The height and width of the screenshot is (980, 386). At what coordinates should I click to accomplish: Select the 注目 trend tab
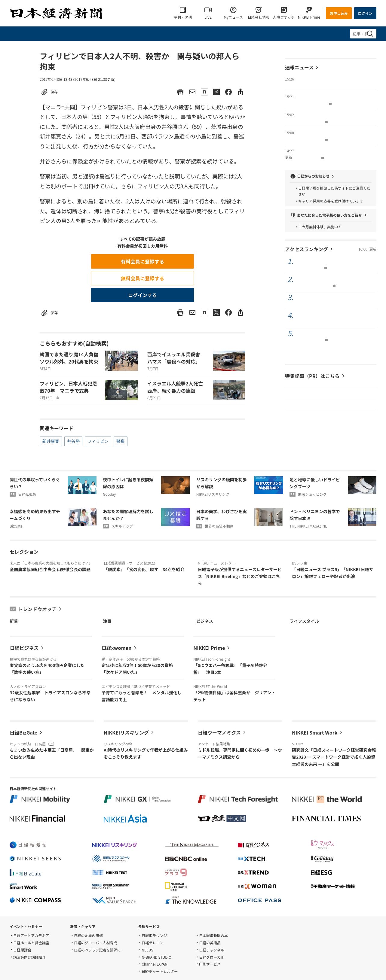[x=107, y=621]
